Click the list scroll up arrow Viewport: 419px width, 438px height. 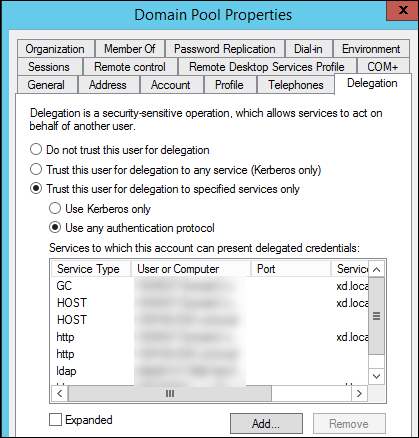pyautogui.click(x=377, y=269)
